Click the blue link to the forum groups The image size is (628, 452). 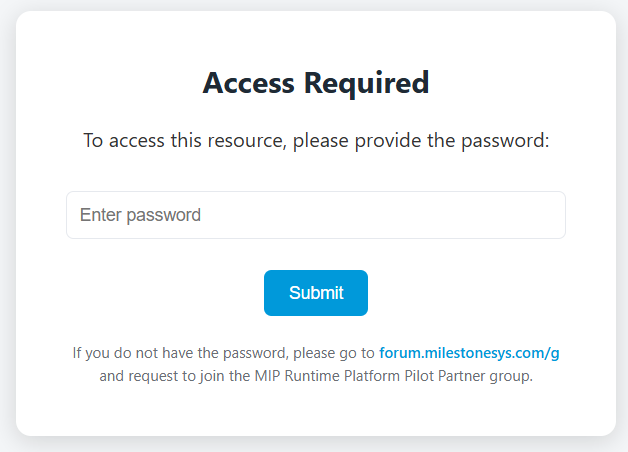click(x=476, y=353)
